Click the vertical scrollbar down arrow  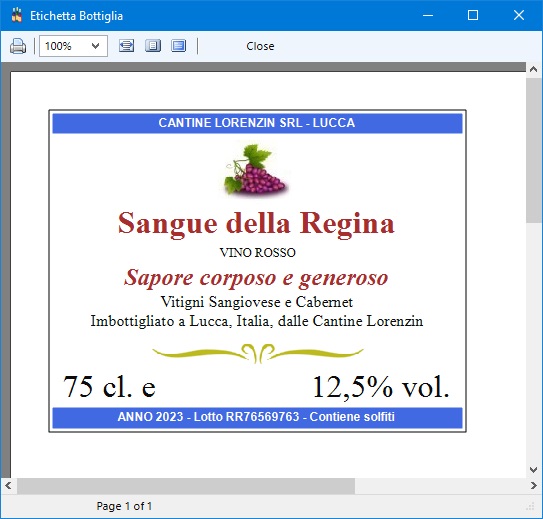534,470
